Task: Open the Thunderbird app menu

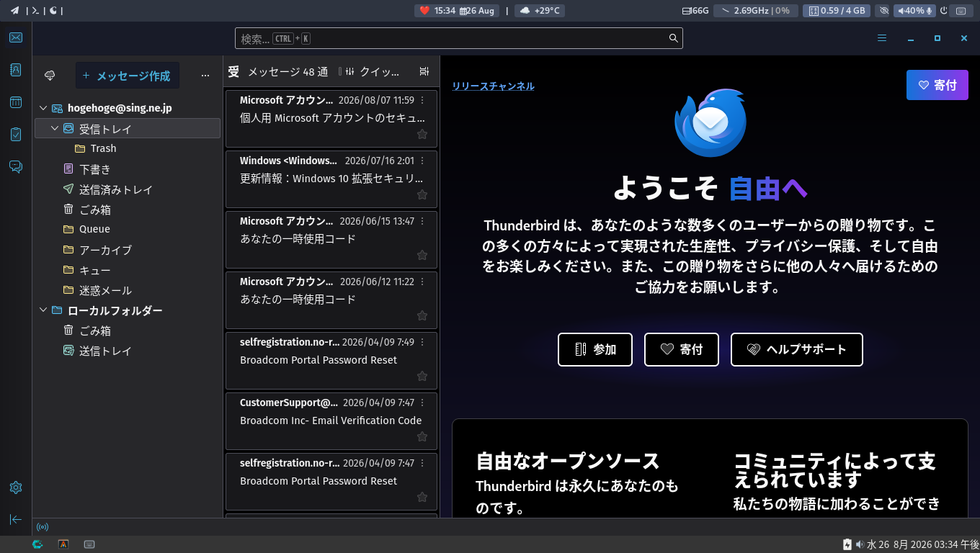Action: (882, 38)
